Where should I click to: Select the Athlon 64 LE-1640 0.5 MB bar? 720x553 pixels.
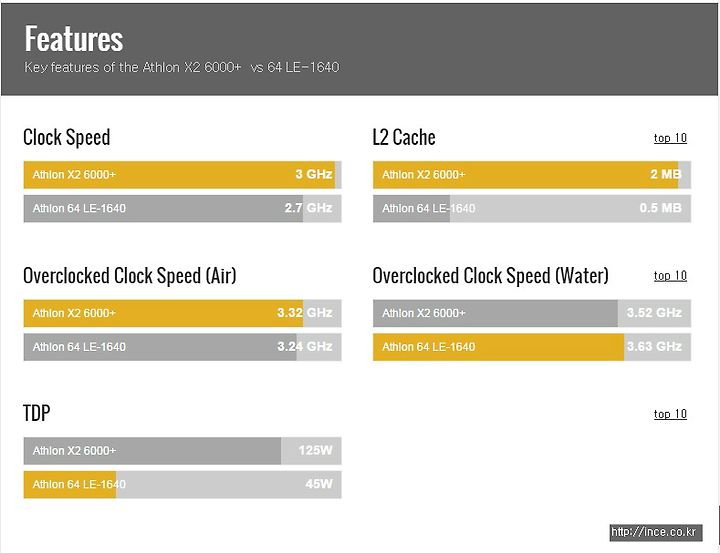click(x=532, y=209)
